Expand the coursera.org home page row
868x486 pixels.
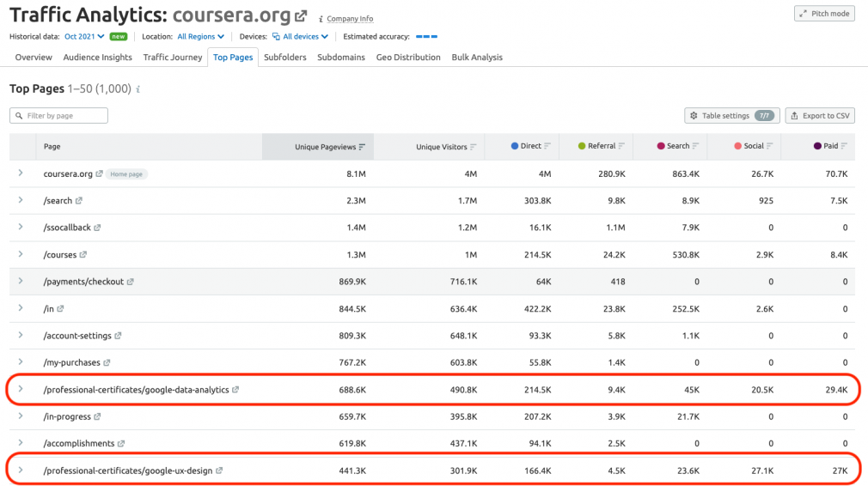21,173
